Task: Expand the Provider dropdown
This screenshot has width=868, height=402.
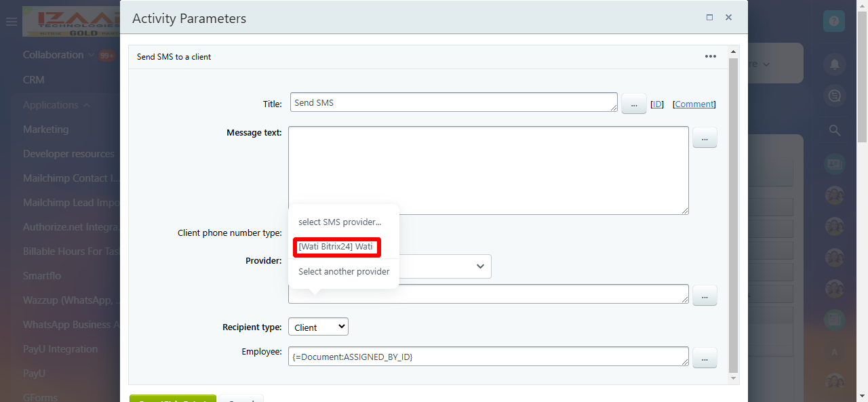Action: coord(479,266)
